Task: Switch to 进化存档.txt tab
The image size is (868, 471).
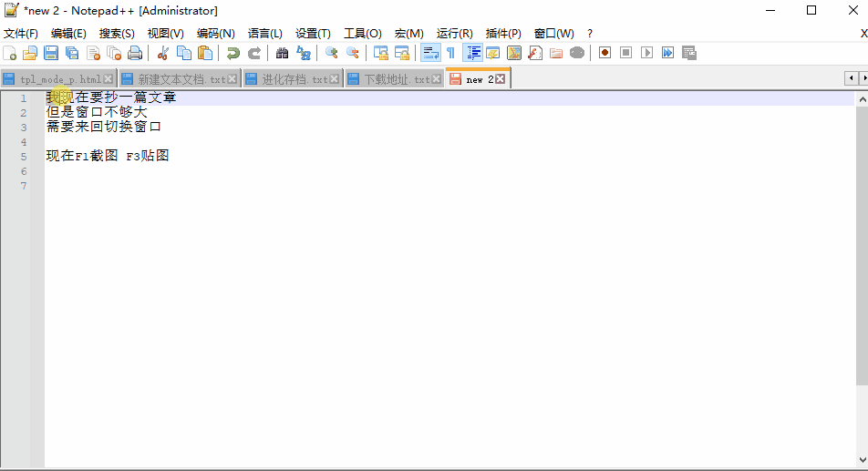Action: coord(294,79)
